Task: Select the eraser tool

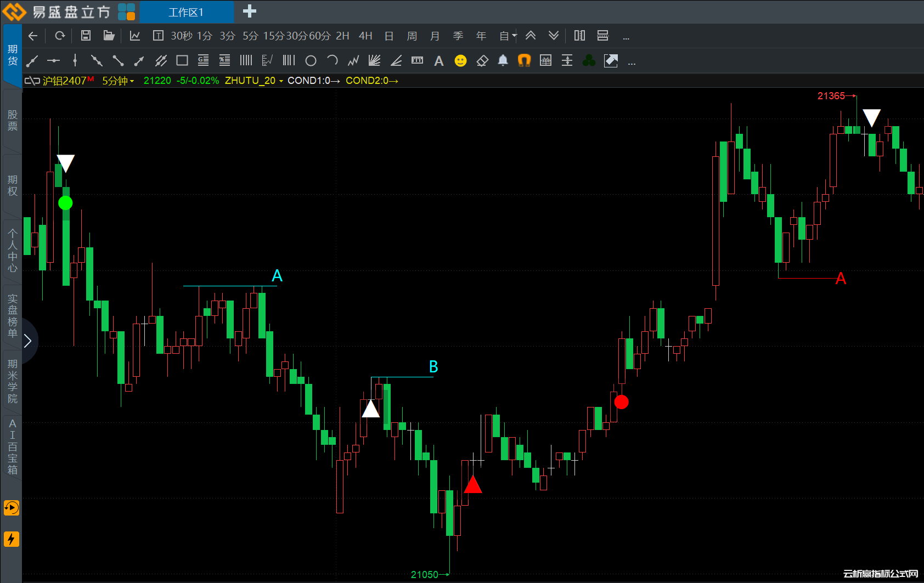Action: point(482,61)
